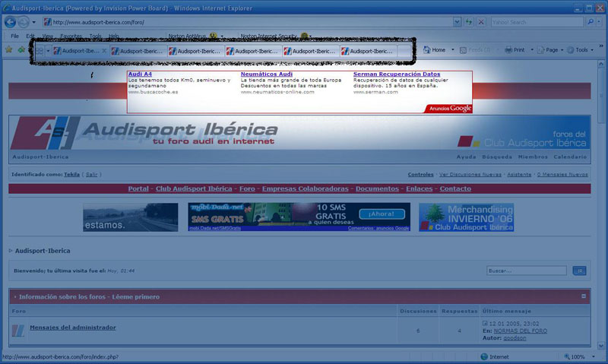Open the Serman Recuperación Datos ad link
The height and width of the screenshot is (364, 608).
(397, 74)
